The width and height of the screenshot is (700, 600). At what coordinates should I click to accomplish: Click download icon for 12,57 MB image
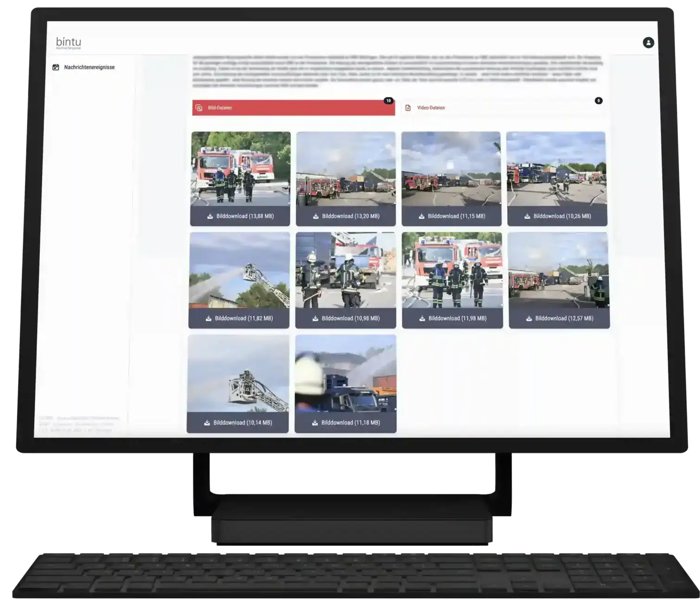coord(529,318)
